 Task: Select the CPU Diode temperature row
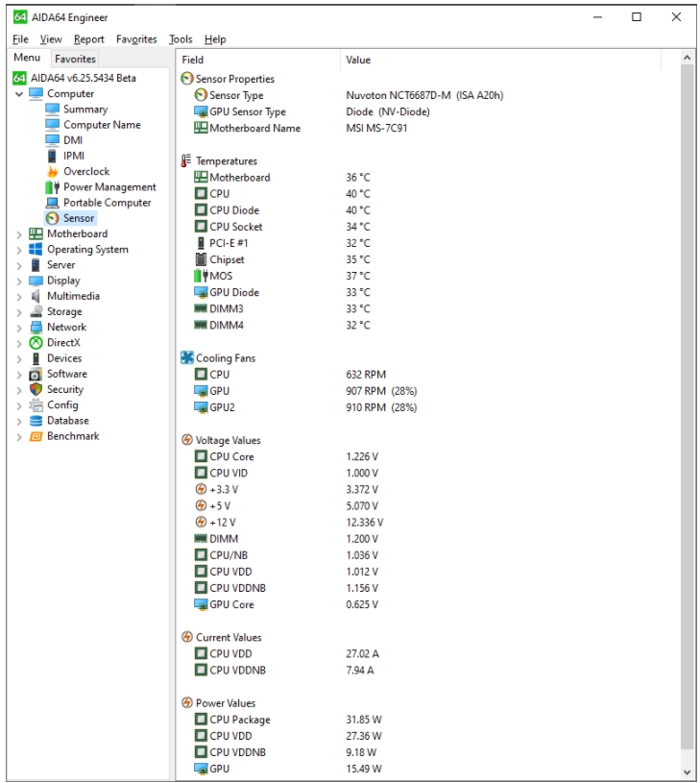coord(234,210)
